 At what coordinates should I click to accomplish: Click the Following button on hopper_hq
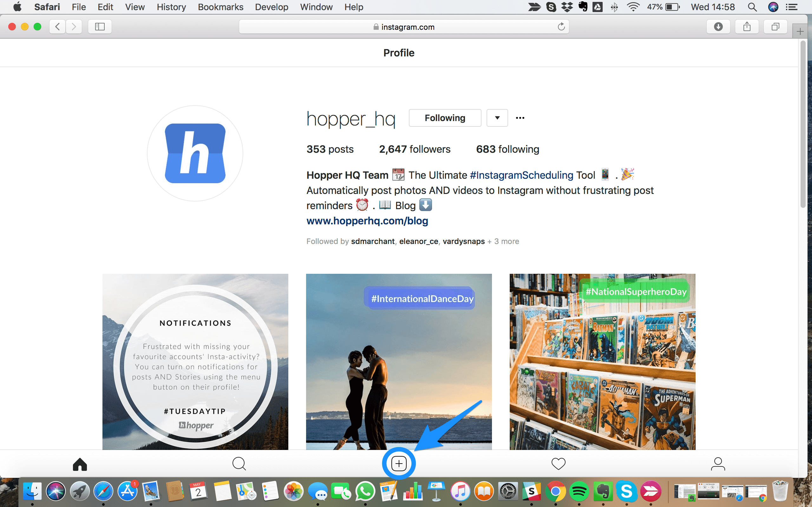pyautogui.click(x=445, y=118)
